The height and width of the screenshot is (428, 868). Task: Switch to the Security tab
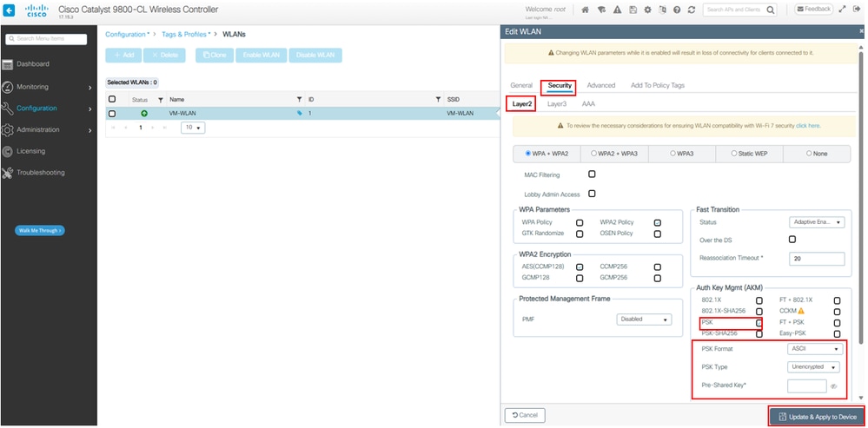coord(560,86)
